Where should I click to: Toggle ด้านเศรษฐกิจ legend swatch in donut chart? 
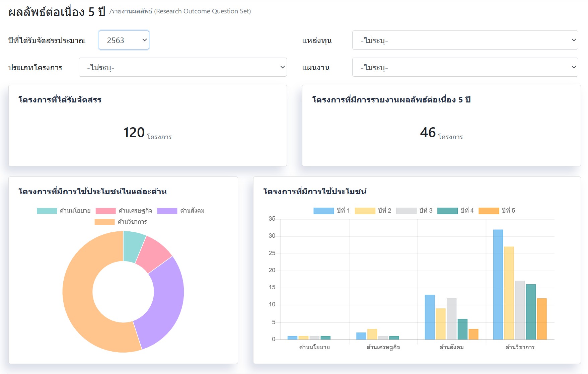pyautogui.click(x=105, y=211)
